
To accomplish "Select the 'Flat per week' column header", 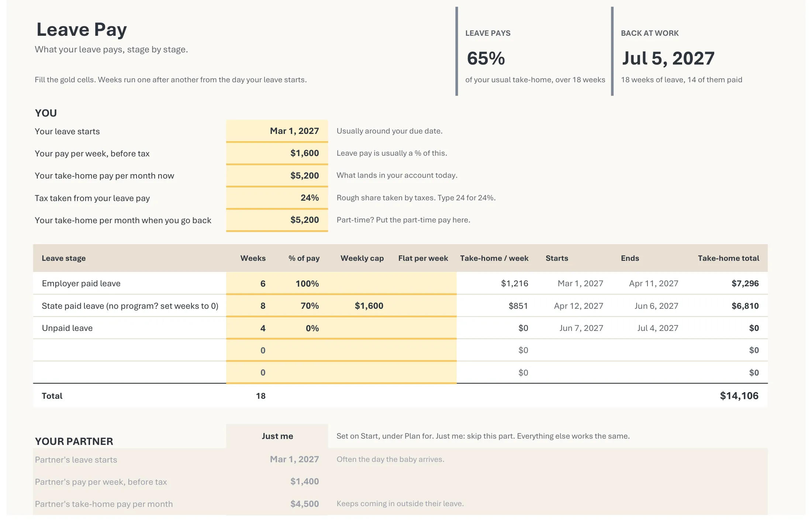I will tap(423, 258).
